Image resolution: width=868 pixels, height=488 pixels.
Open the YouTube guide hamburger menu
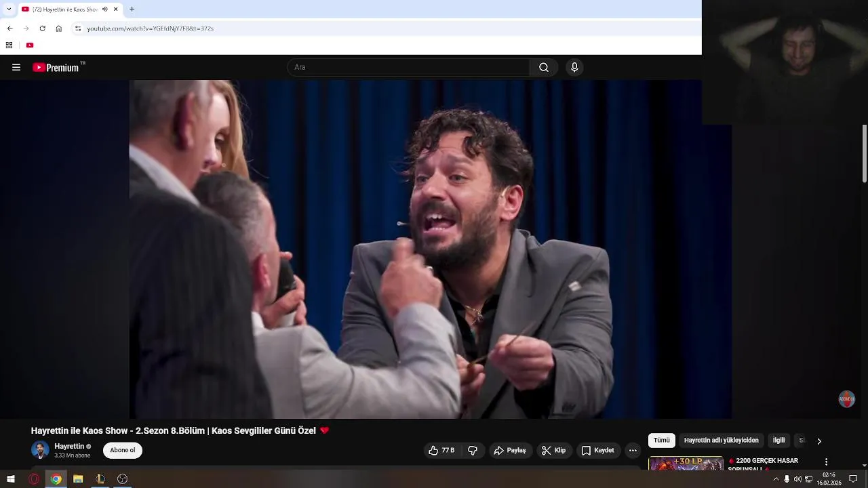pyautogui.click(x=16, y=67)
